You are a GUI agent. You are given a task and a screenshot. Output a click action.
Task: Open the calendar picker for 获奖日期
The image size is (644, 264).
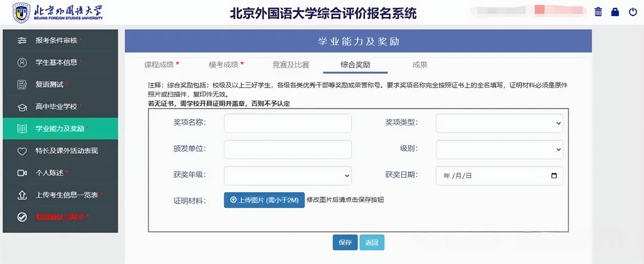click(x=554, y=176)
